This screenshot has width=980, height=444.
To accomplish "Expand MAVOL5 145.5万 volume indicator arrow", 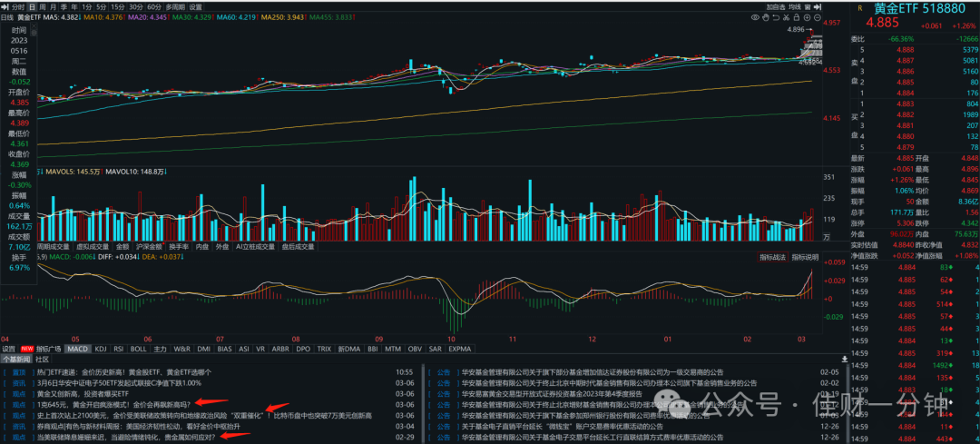I will point(103,171).
